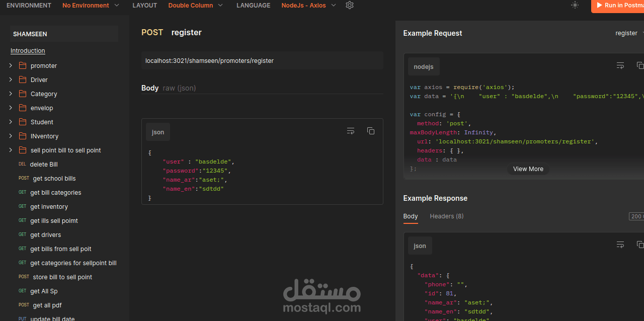Open the get school bills request

pos(54,178)
